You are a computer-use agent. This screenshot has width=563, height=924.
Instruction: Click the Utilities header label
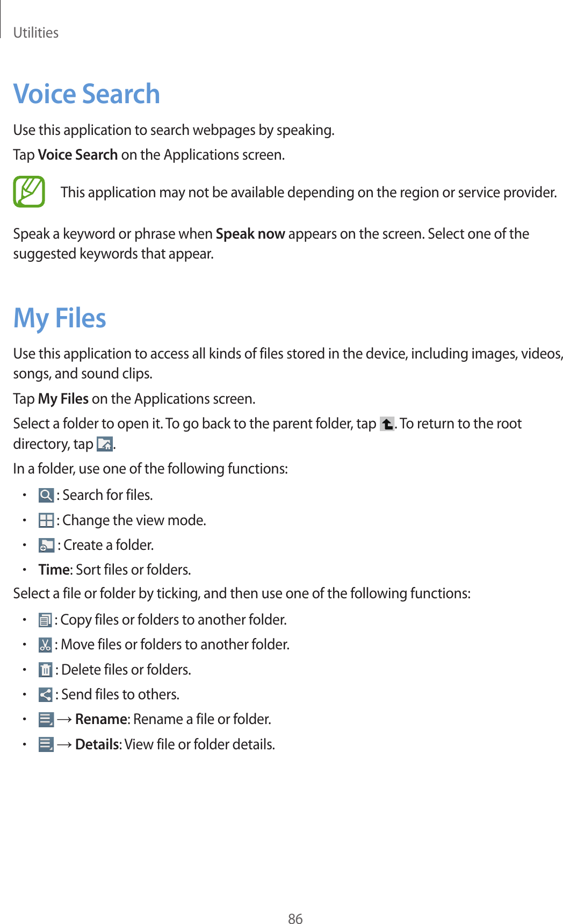[x=35, y=33]
